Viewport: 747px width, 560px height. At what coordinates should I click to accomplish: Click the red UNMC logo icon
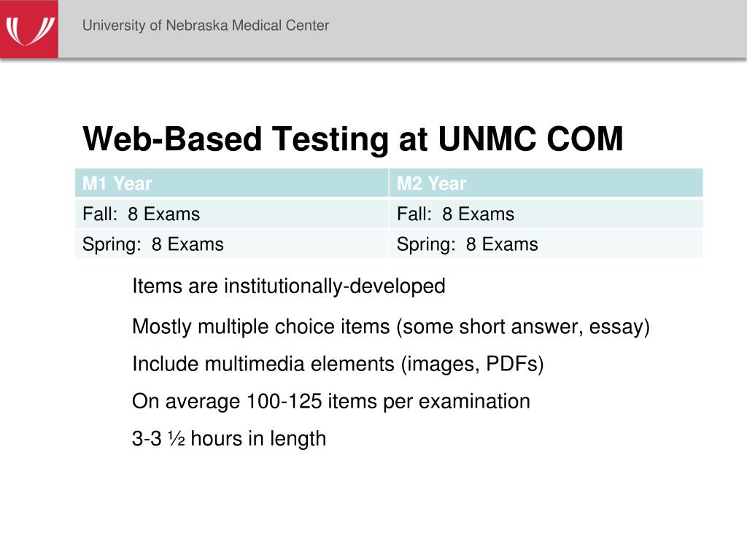29,29
